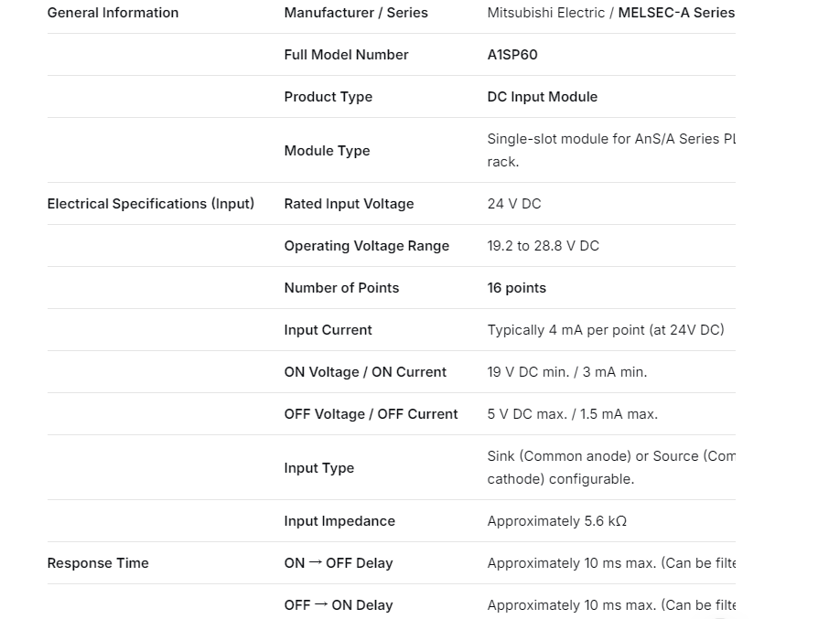Click the Input Type row label

(x=318, y=468)
